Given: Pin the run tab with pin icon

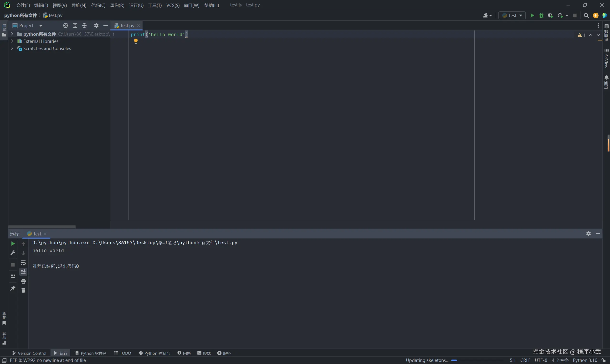Looking at the screenshot, I should point(13,288).
